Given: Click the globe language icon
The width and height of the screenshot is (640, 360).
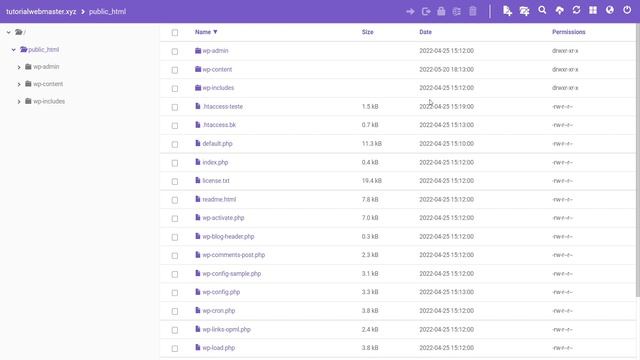Looking at the screenshot, I should [610, 10].
